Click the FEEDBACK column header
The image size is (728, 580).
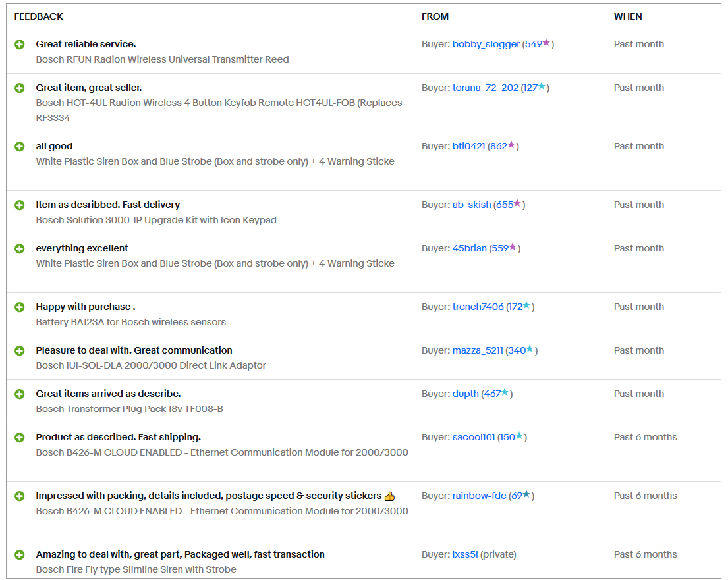[x=38, y=16]
